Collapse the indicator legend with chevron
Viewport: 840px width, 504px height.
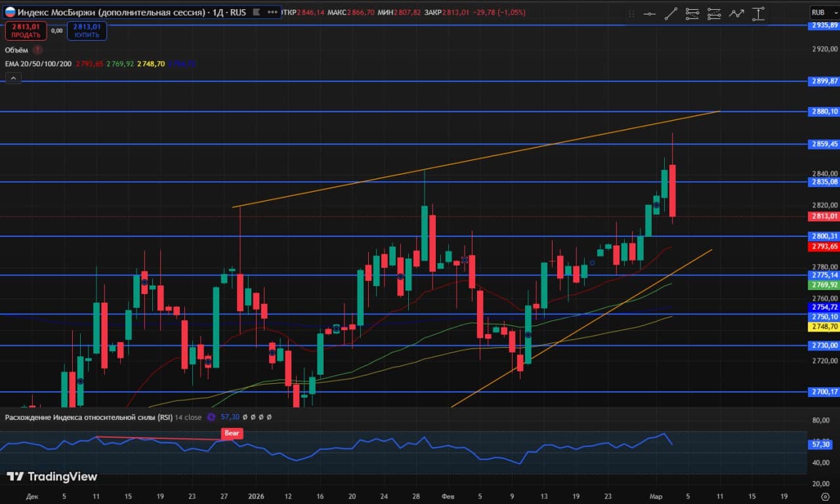(x=13, y=78)
